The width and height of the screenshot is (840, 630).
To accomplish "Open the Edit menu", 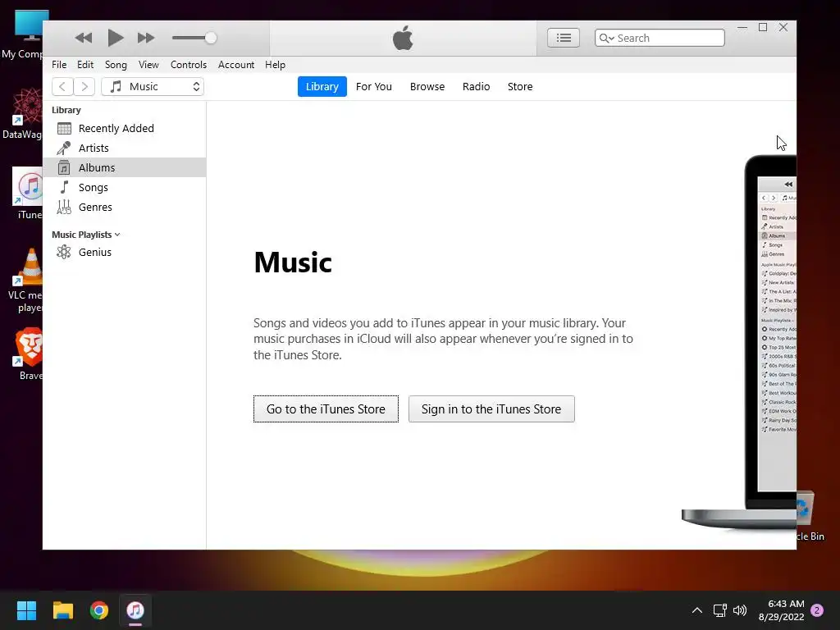I will [x=85, y=64].
